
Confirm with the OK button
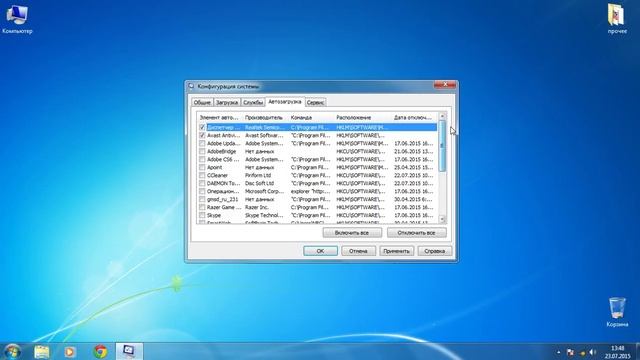pos(320,251)
